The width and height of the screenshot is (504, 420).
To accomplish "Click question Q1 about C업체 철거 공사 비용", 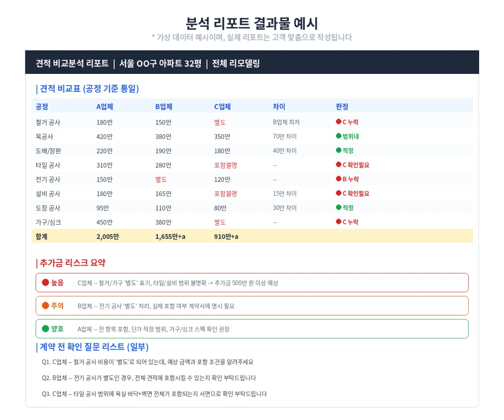I will point(148,362).
